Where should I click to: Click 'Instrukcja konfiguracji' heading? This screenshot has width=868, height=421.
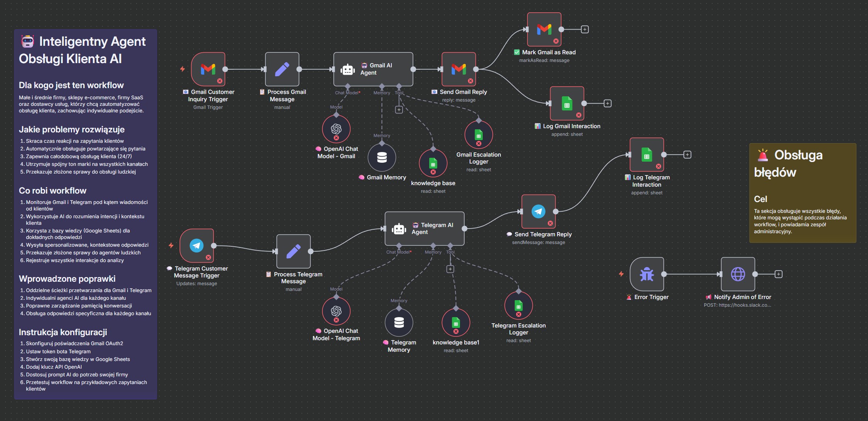tap(63, 332)
